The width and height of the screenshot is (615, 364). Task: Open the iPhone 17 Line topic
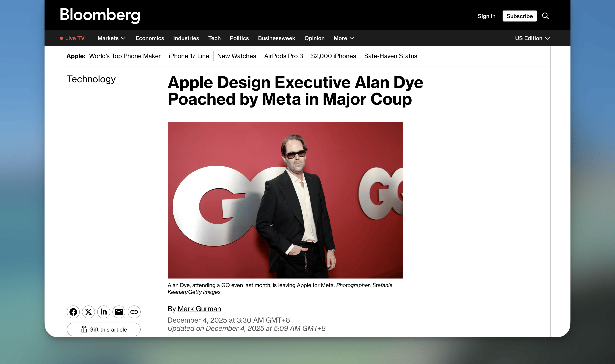click(x=189, y=56)
